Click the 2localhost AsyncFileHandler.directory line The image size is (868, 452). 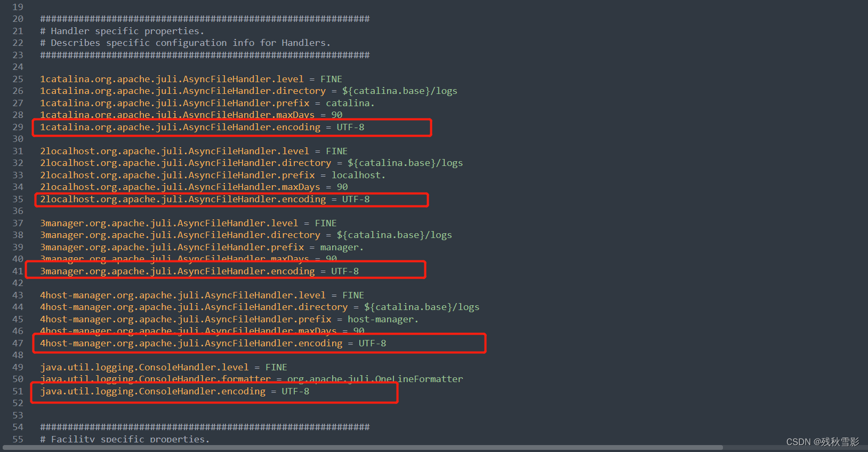251,163
